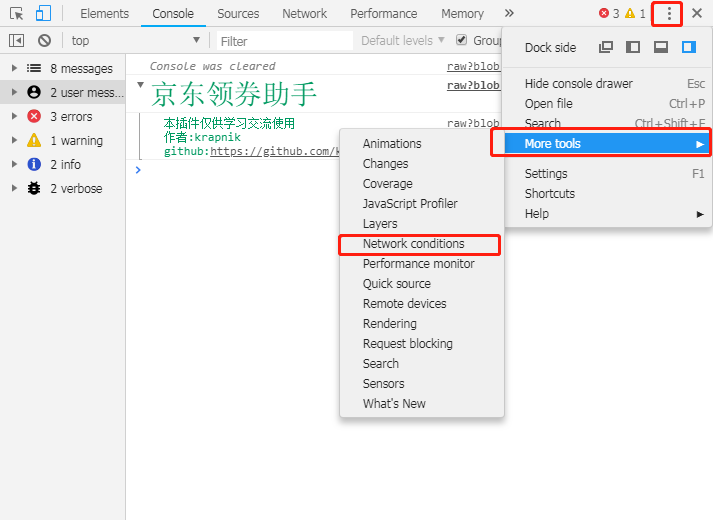
Task: Open the Rendering tool
Action: tap(422, 324)
